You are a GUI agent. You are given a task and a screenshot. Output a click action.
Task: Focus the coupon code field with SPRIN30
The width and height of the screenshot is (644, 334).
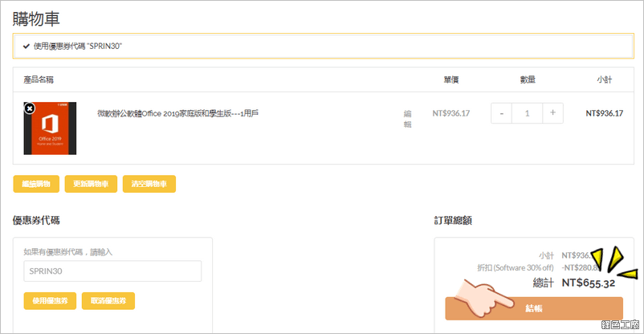coord(112,271)
